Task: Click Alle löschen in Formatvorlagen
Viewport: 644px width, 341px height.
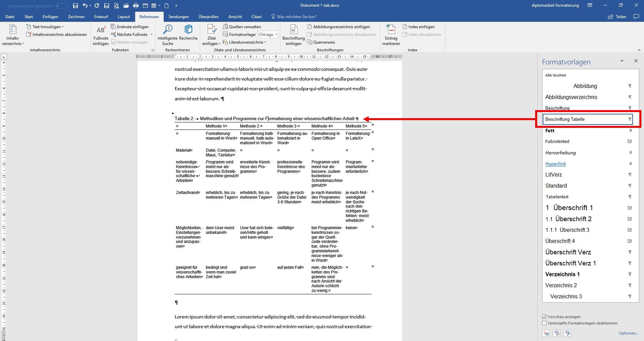Action: [x=555, y=75]
